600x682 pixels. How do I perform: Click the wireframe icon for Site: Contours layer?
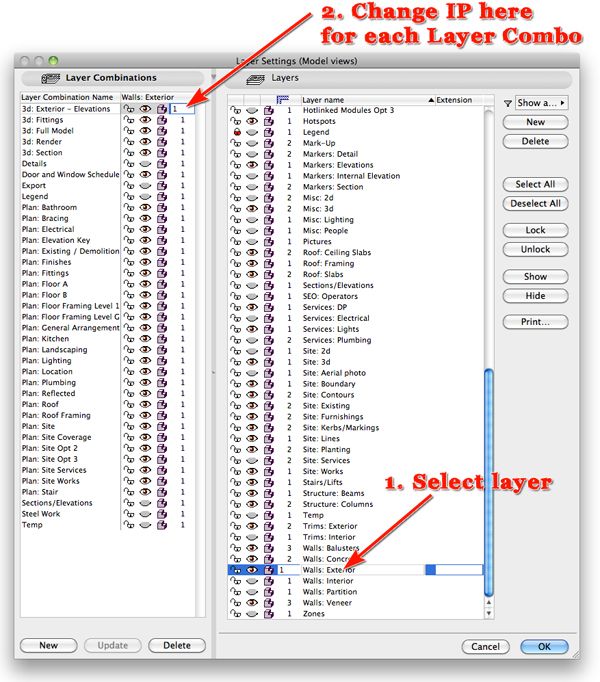point(269,395)
